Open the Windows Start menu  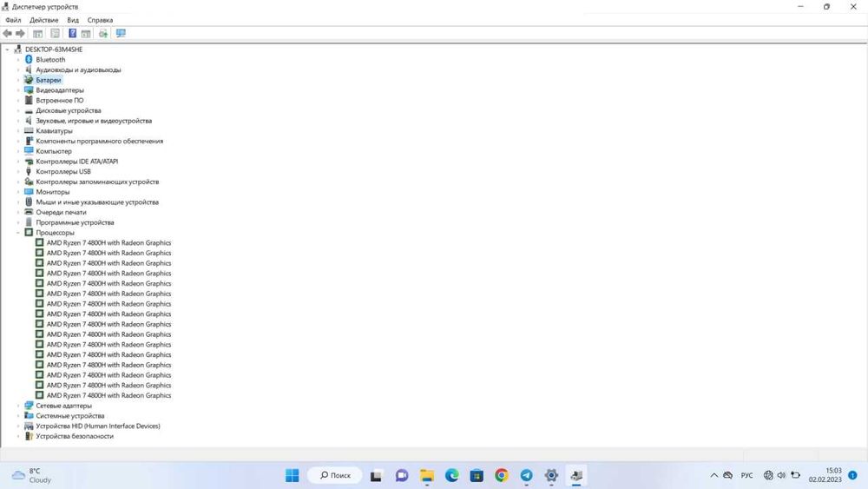point(293,475)
